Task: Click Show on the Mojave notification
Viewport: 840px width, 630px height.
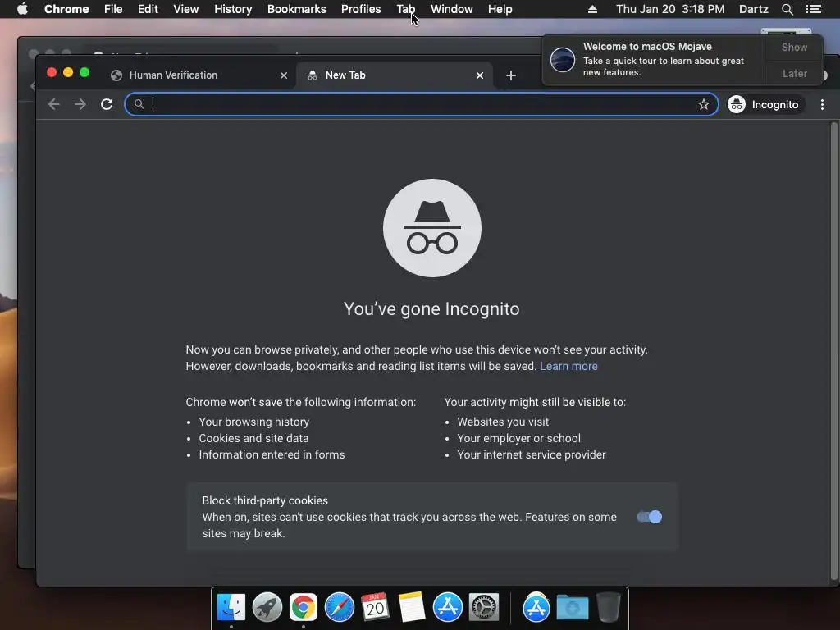Action: click(794, 47)
